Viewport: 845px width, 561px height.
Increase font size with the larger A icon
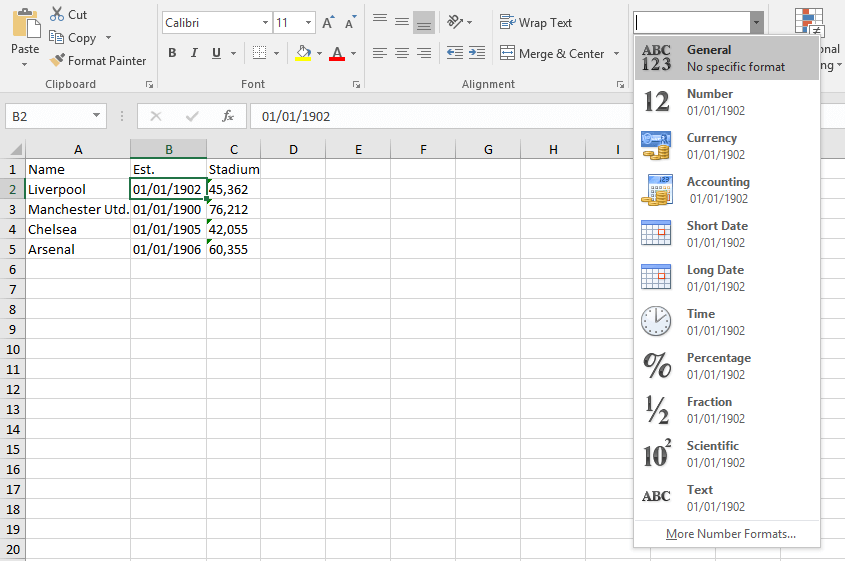[328, 23]
